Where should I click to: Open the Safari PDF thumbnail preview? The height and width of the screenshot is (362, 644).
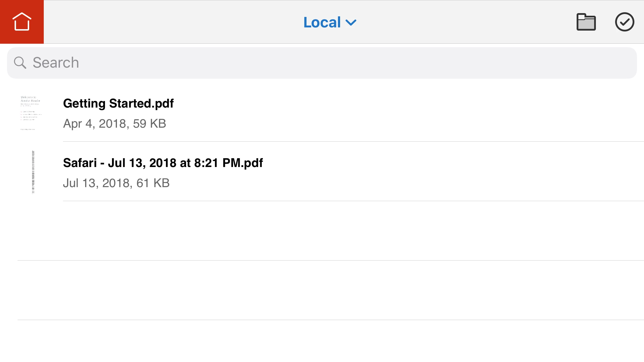pyautogui.click(x=33, y=172)
